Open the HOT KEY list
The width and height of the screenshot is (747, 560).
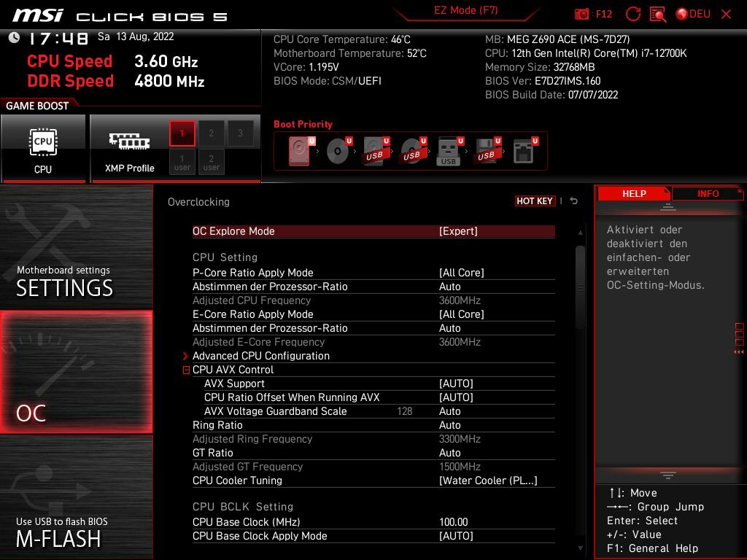tap(535, 201)
